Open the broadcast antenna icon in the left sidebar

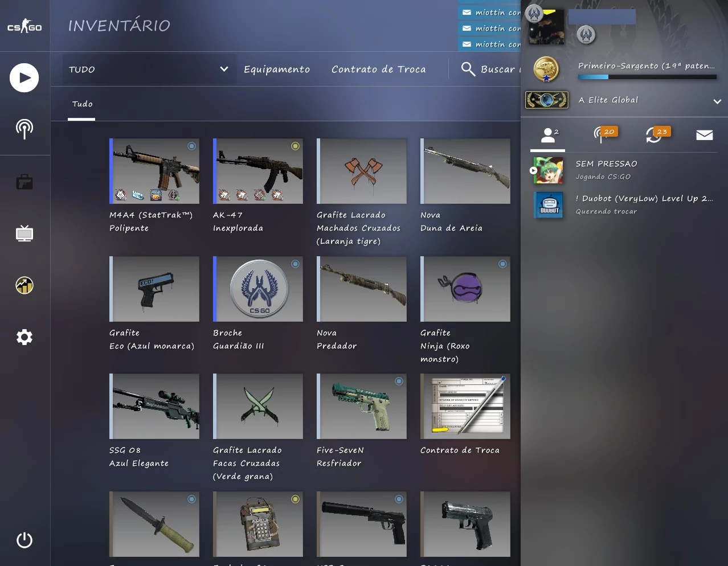24,129
